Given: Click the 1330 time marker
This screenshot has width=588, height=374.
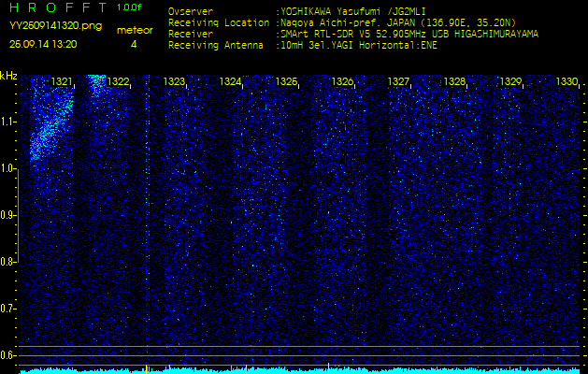Looking at the screenshot, I should (566, 82).
